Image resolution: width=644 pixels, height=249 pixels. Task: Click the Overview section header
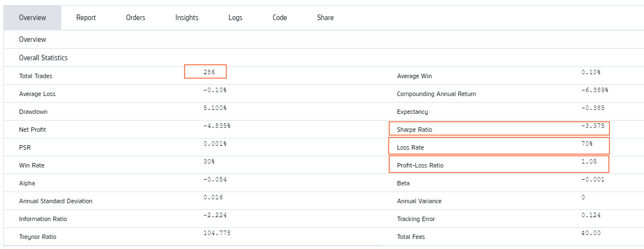click(x=32, y=40)
